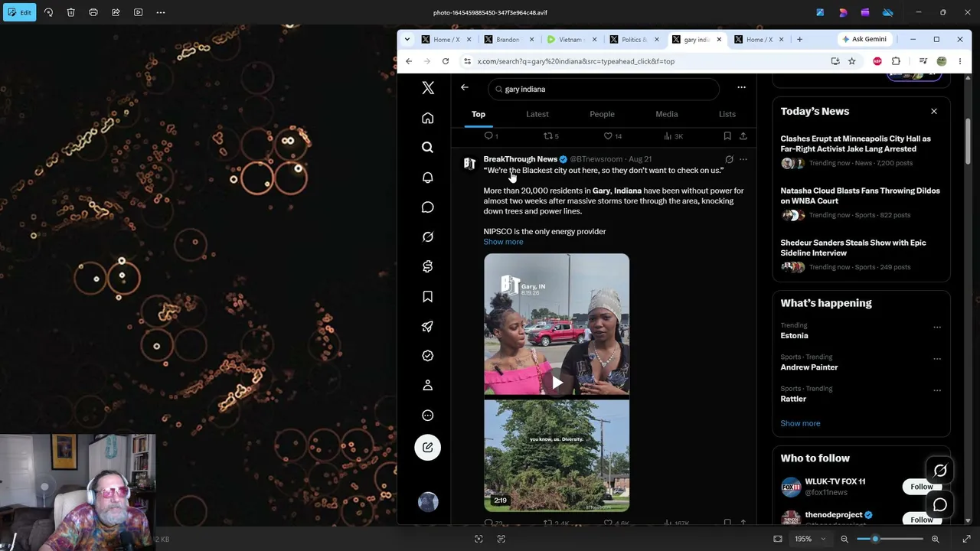The image size is (980, 551).
Task: Open more options on BreakThrough News post
Action: pos(743,160)
